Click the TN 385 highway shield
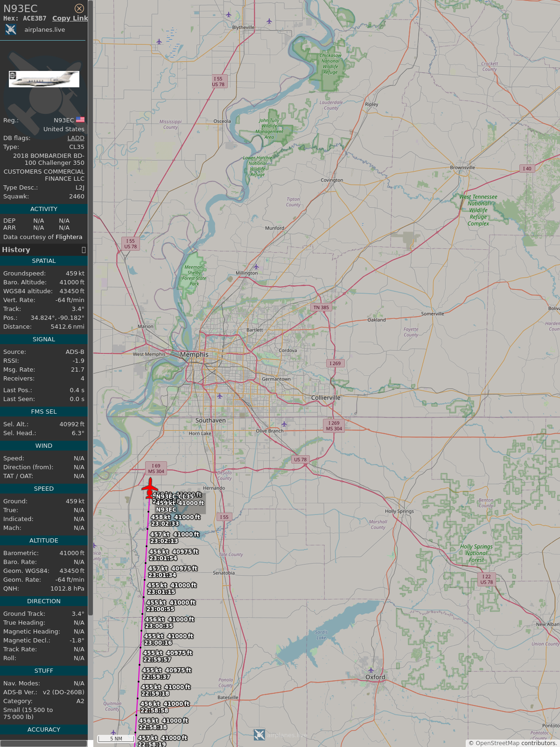The height and width of the screenshot is (747, 560). coord(321,307)
